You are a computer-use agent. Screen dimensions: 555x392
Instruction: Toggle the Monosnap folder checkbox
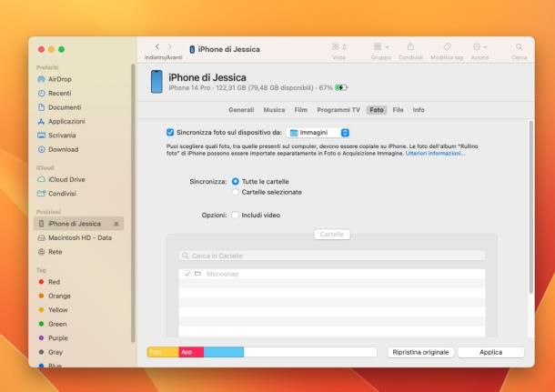(187, 274)
